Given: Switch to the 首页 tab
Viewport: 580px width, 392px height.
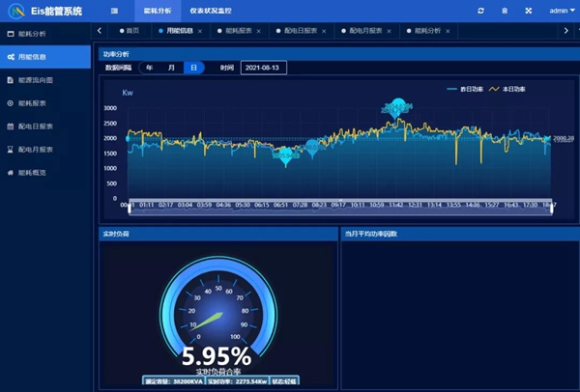Looking at the screenshot, I should pos(130,31).
